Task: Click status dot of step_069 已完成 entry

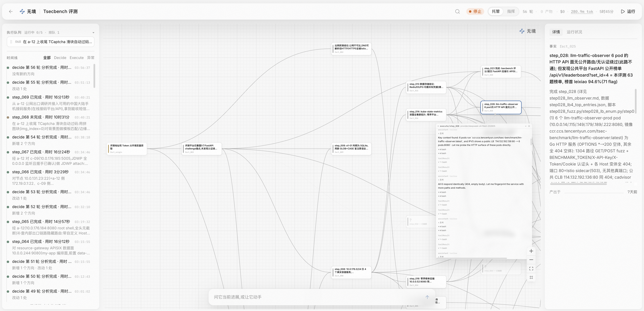Action: coord(8,97)
